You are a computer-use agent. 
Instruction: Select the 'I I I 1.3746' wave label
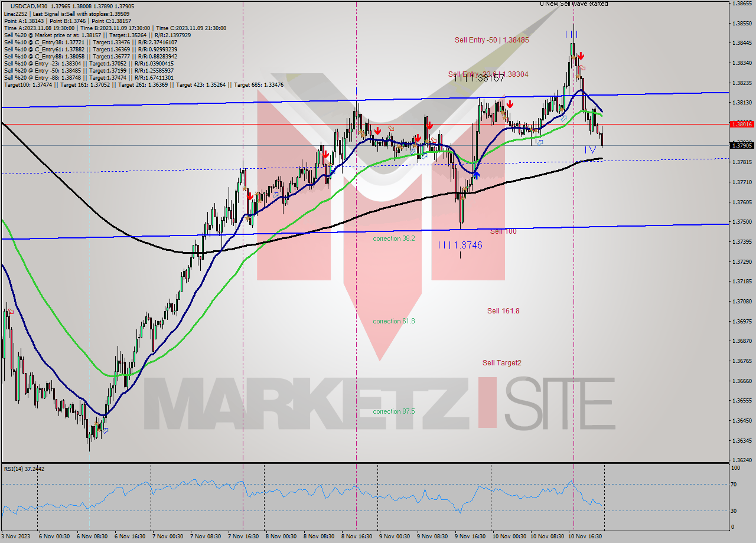point(460,245)
